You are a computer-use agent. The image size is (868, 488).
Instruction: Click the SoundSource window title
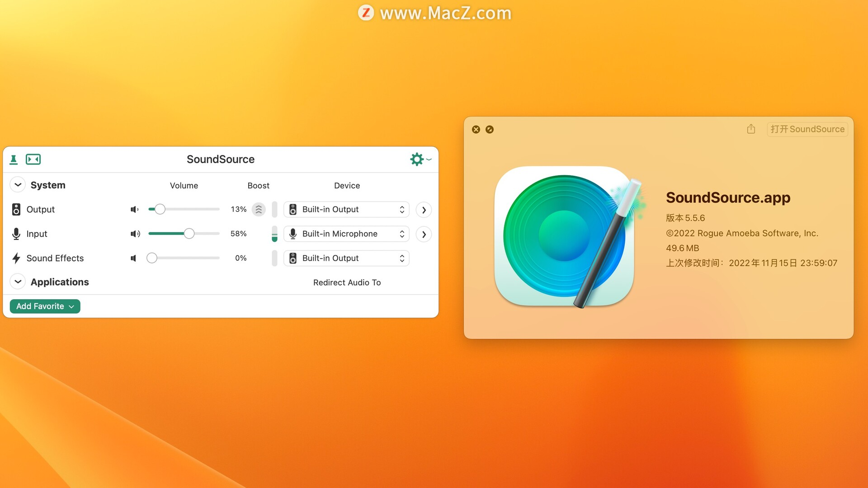tap(221, 160)
